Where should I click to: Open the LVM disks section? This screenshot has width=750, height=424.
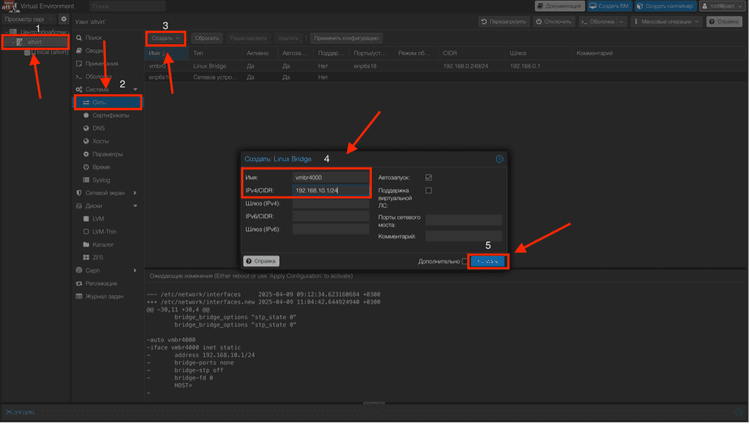[x=98, y=219]
